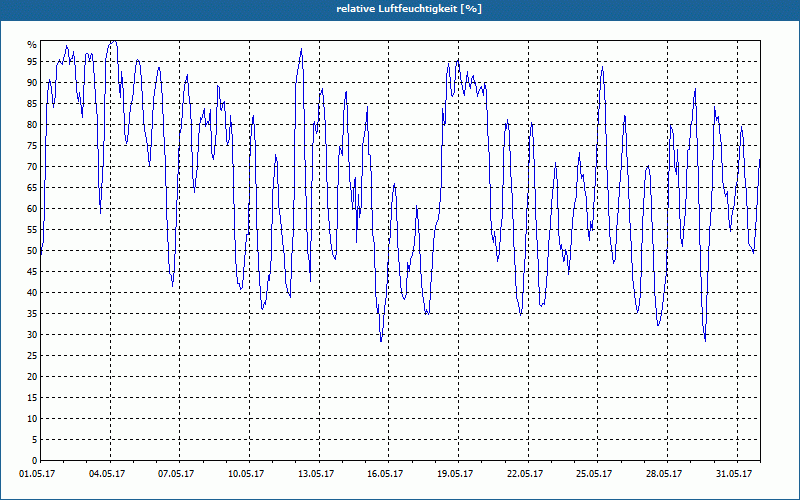Select the date label 04.05.17
The image size is (800, 500).
click(107, 473)
